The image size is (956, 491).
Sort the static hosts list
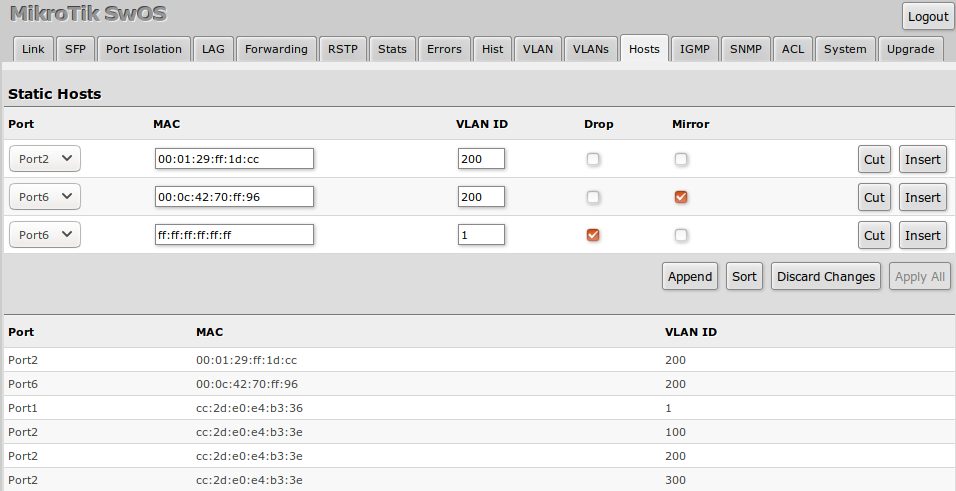[744, 277]
